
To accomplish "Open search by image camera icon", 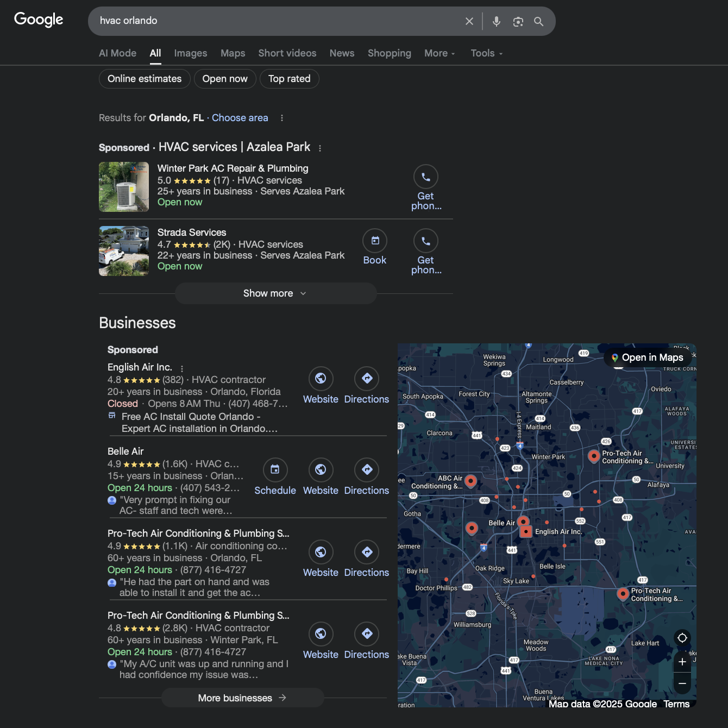I will click(x=518, y=21).
